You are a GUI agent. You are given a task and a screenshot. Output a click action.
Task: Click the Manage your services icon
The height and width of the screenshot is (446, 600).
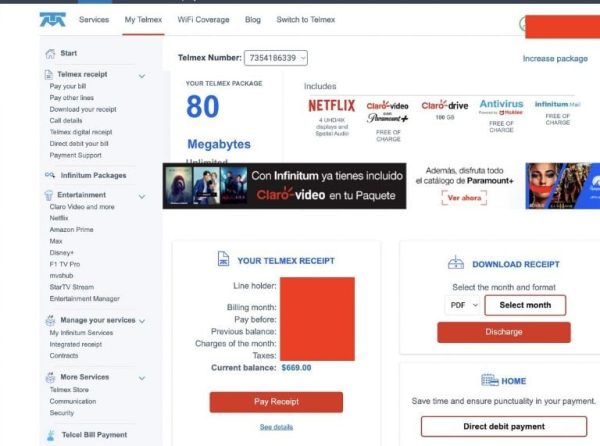50,320
